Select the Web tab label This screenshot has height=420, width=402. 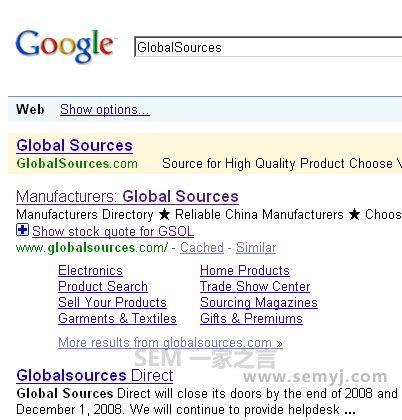[x=30, y=109]
